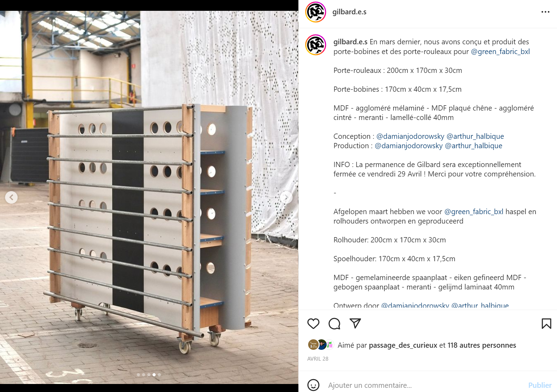Open @green_fabric_bxl mention in French caption
Screen dimensions: 557x392
click(500, 52)
